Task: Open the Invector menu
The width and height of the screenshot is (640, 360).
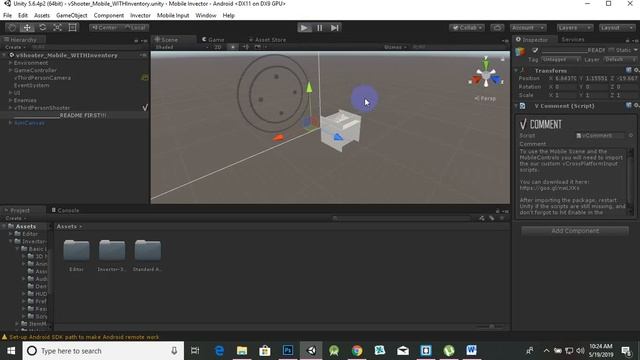Action: click(140, 16)
